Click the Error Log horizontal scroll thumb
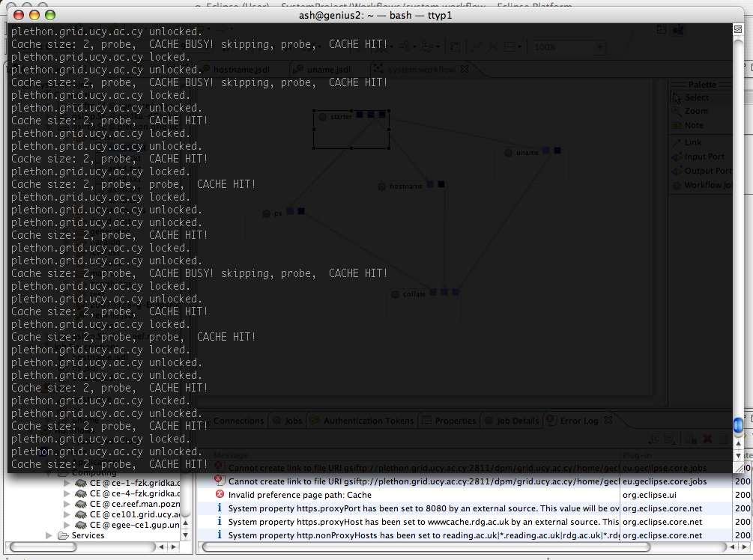 point(426,547)
